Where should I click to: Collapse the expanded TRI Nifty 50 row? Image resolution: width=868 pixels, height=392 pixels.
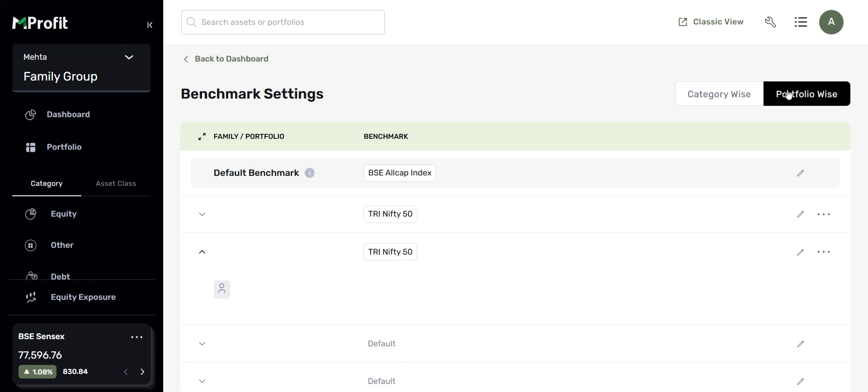coord(202,252)
